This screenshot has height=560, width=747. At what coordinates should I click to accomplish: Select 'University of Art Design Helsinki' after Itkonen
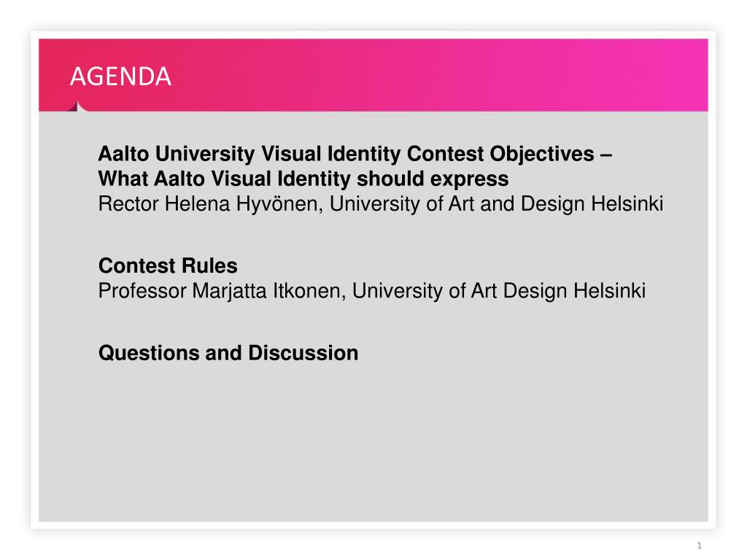pos(499,291)
